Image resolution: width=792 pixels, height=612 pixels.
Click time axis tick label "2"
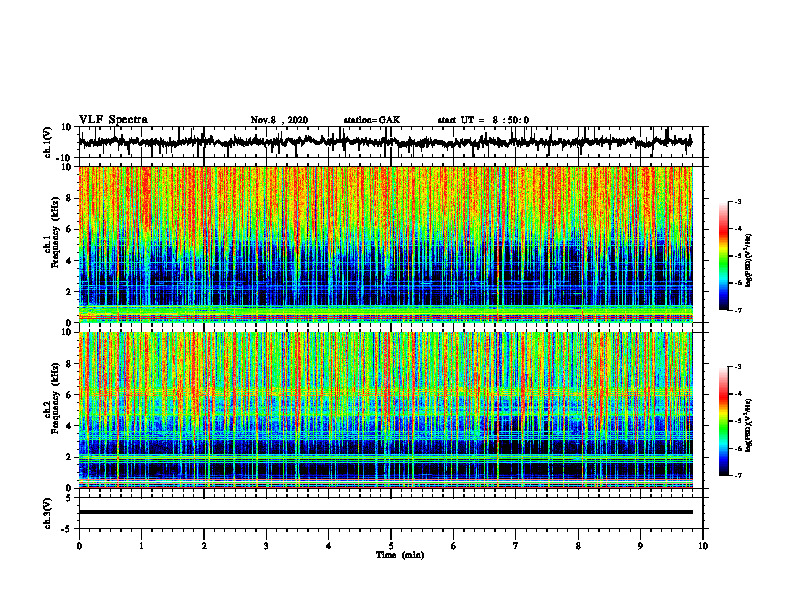tap(204, 546)
